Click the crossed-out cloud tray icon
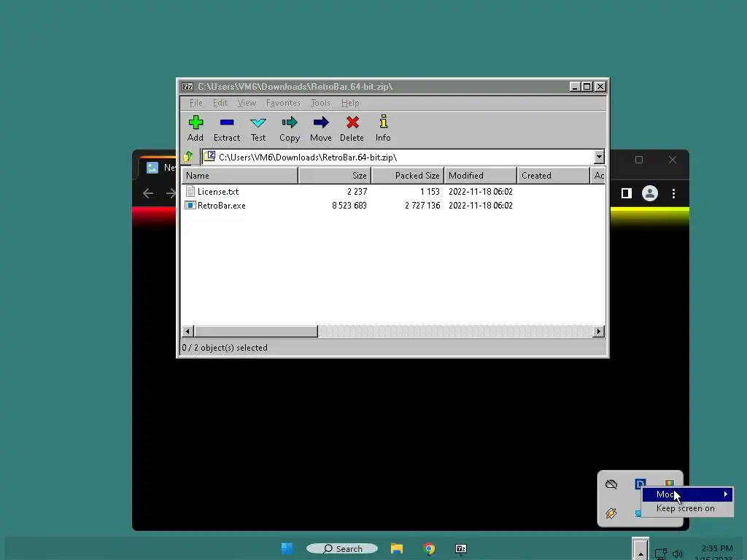Viewport: 747px width, 560px height. click(611, 485)
